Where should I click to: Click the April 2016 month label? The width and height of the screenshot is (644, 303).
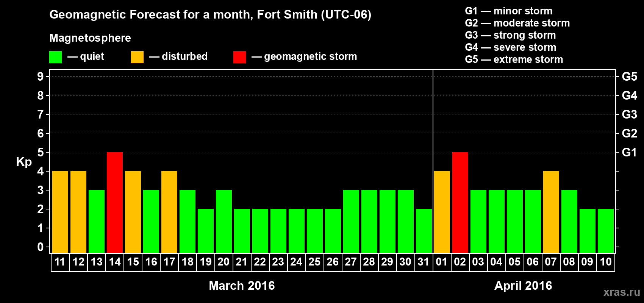pos(523,286)
